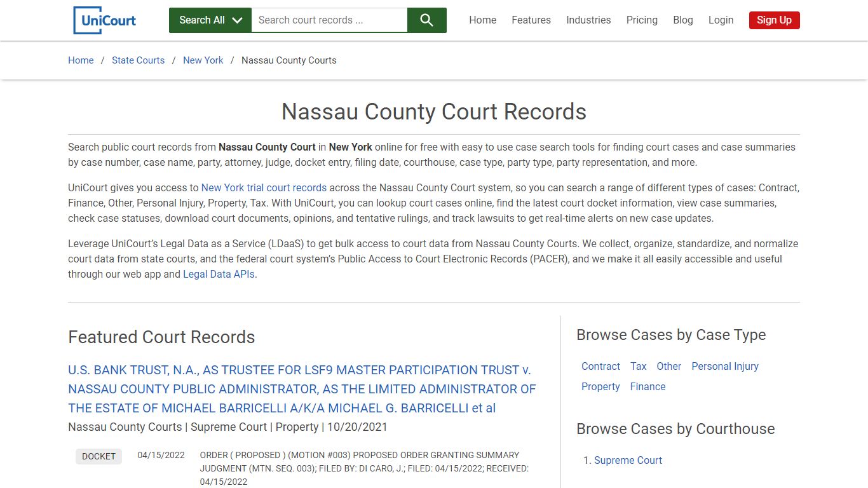This screenshot has height=488, width=868.
Task: Click the Featured Court Records heading
Action: click(x=161, y=337)
